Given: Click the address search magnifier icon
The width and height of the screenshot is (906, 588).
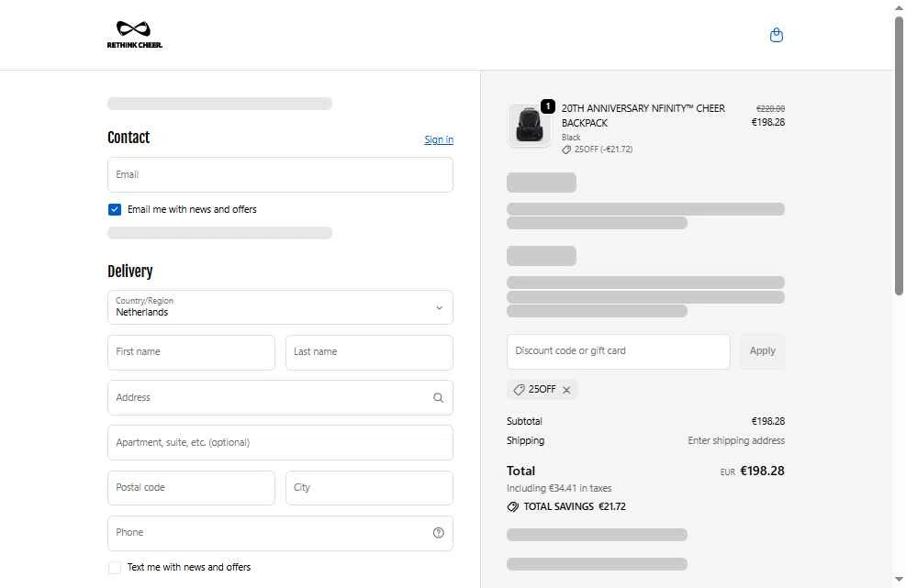Looking at the screenshot, I should (x=438, y=397).
